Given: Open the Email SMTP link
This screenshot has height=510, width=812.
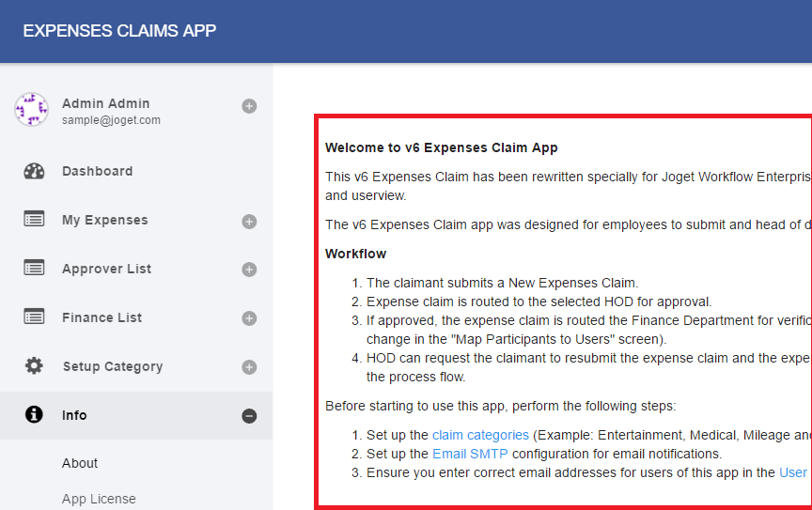Looking at the screenshot, I should coord(470,454).
